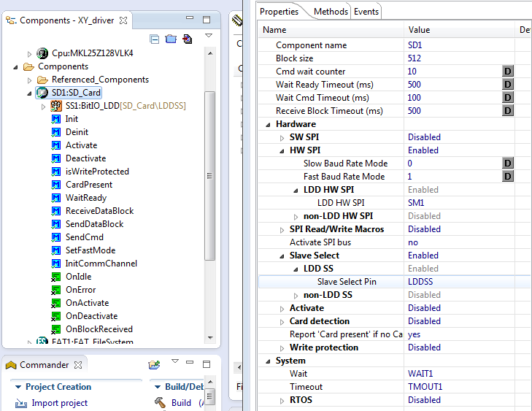
Task: Click the Init method icon
Action: point(55,119)
